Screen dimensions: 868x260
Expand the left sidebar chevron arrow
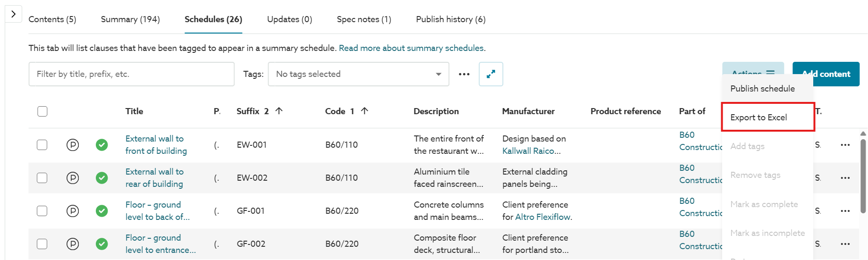coord(14,14)
